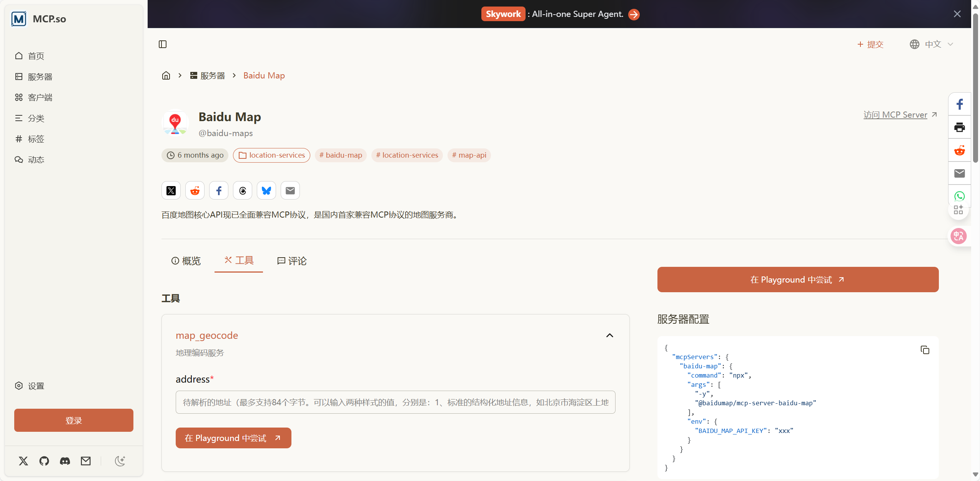Click the print icon in floating share bar
The width and height of the screenshot is (980, 481).
point(959,127)
